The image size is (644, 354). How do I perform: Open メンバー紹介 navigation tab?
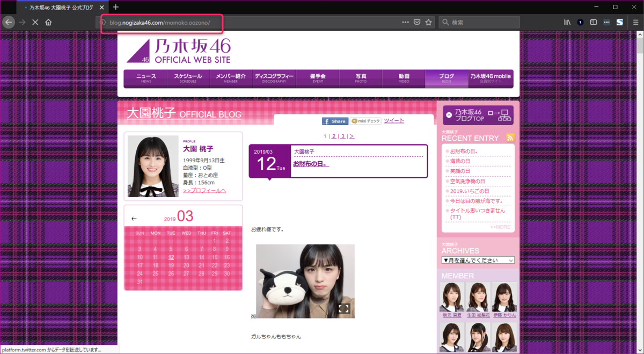point(231,78)
